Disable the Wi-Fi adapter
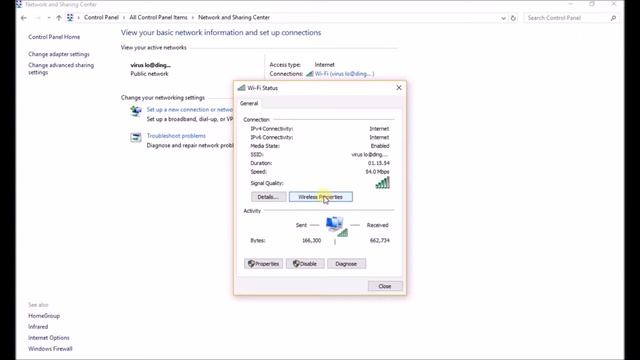The width and height of the screenshot is (640, 360). point(305,264)
